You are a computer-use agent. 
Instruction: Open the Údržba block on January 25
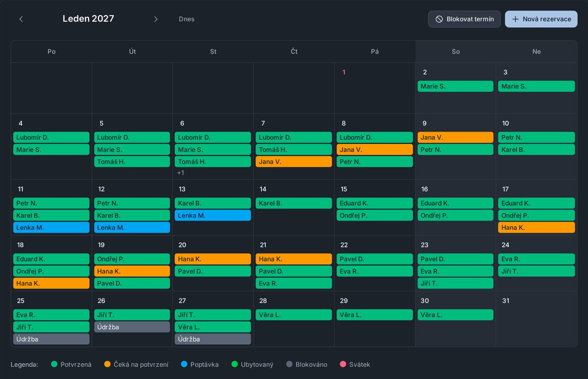[x=51, y=339]
